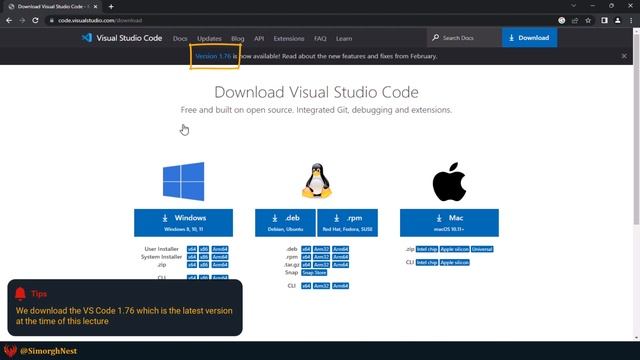Image resolution: width=640 pixels, height=360 pixels.
Task: Click the Windows logo image
Action: (184, 181)
